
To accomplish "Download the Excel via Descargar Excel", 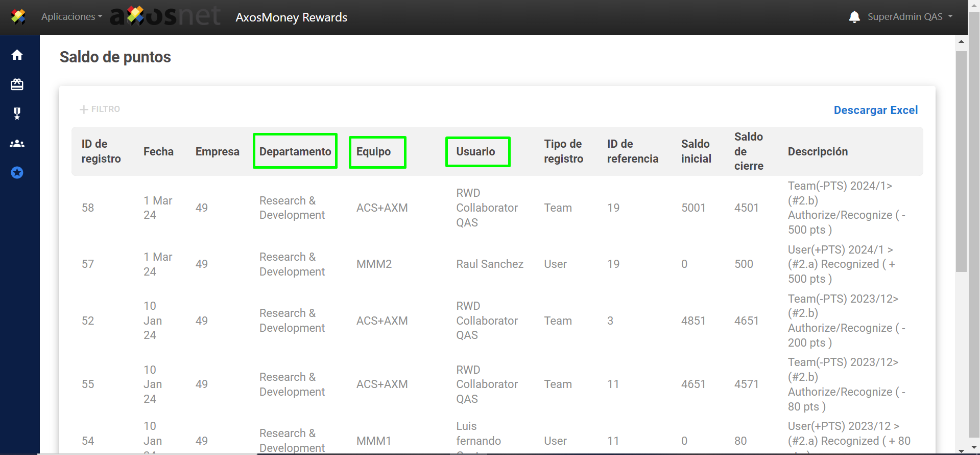I will point(875,110).
